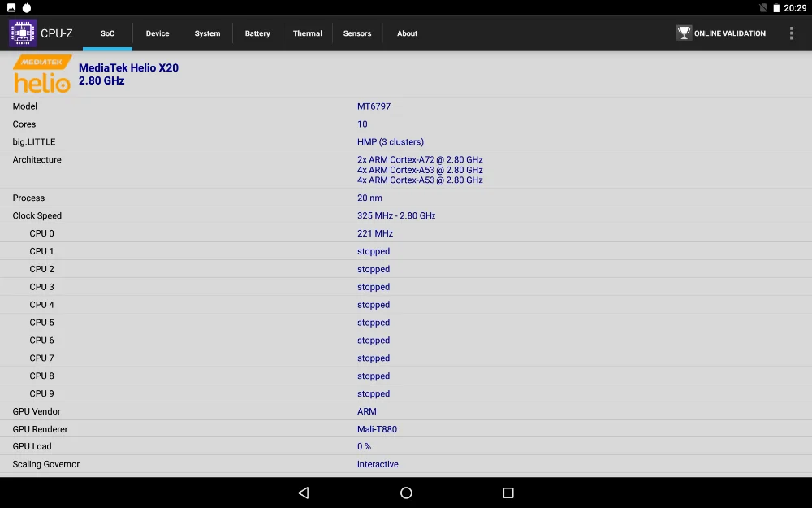Select the Thermal tab
The image size is (812, 508).
(307, 33)
